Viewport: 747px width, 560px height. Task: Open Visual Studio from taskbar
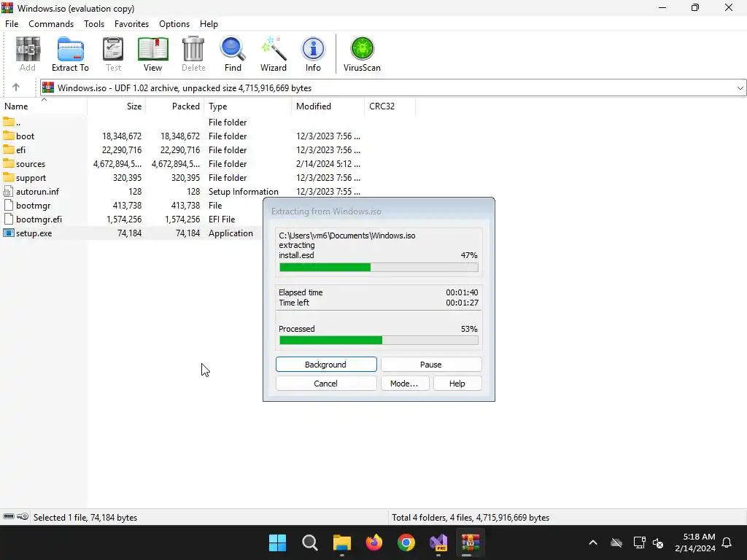(x=438, y=542)
